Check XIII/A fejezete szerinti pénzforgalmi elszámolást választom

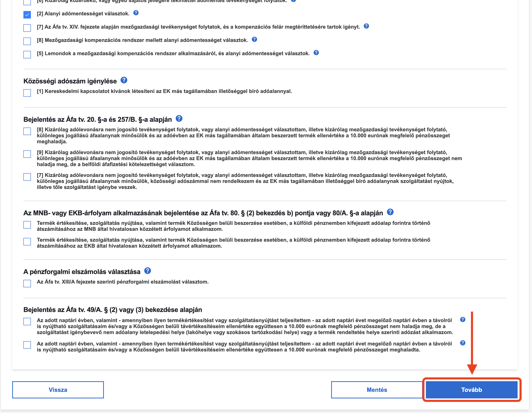point(27,284)
